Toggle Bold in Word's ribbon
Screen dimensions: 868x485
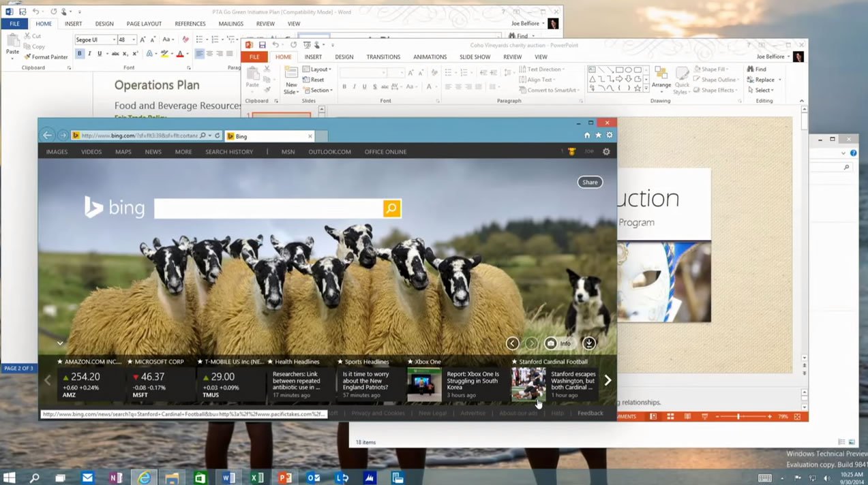(x=79, y=54)
